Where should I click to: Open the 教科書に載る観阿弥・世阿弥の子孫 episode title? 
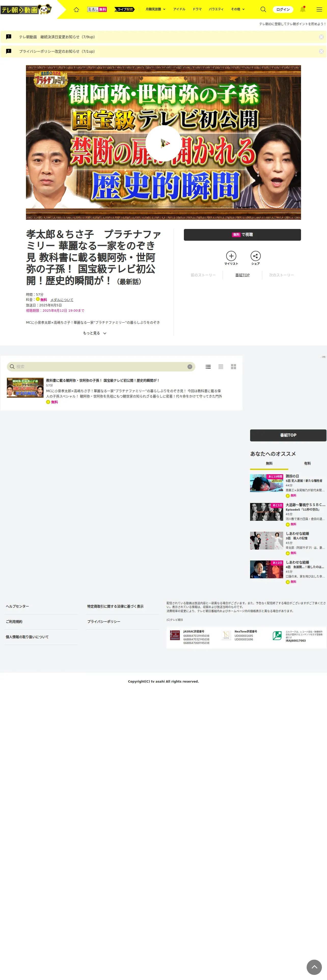click(103, 380)
